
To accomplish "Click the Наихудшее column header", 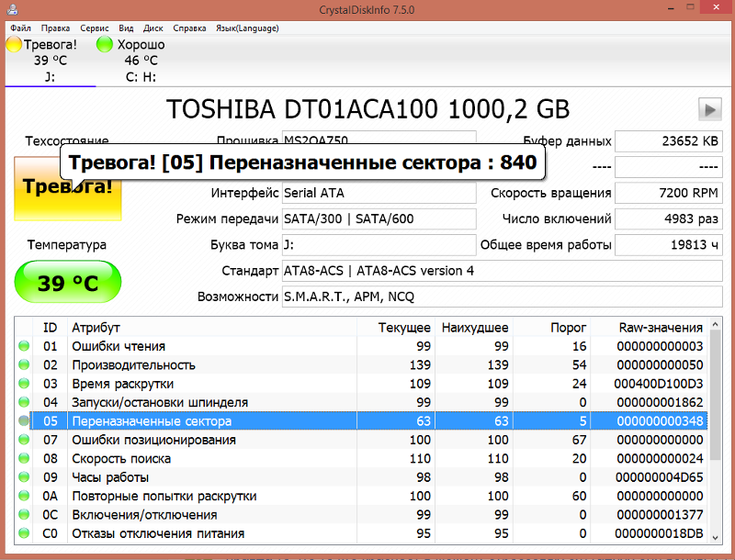I will point(474,328).
